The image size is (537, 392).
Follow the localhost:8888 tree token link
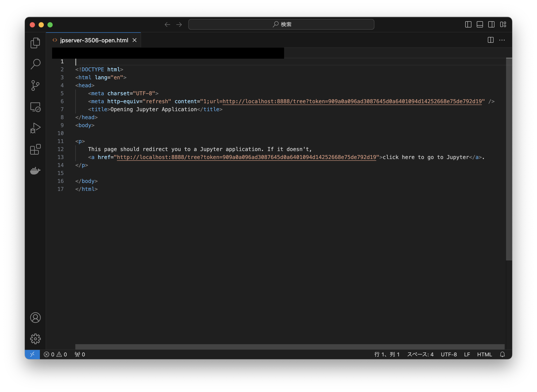247,157
